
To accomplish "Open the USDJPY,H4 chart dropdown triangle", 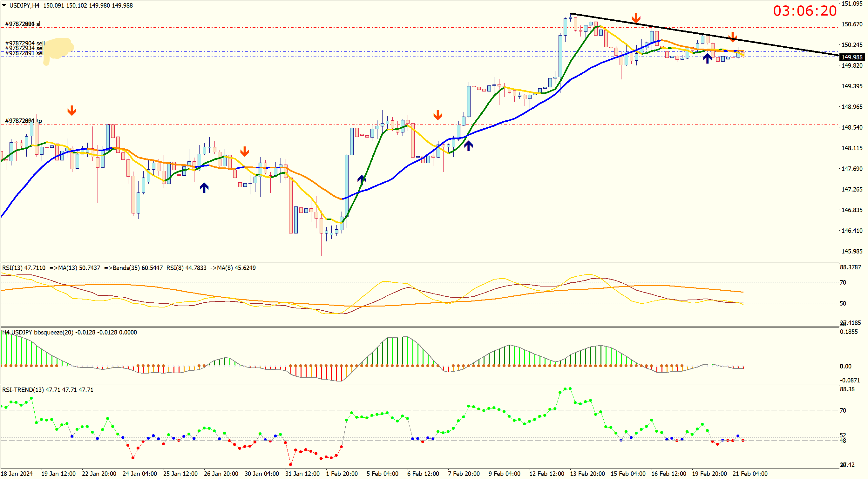I will 4,5.
